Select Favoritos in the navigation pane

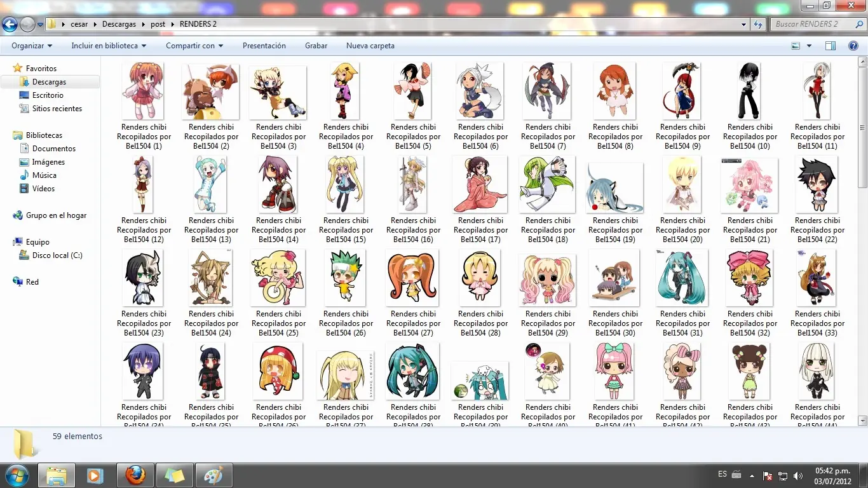41,68
